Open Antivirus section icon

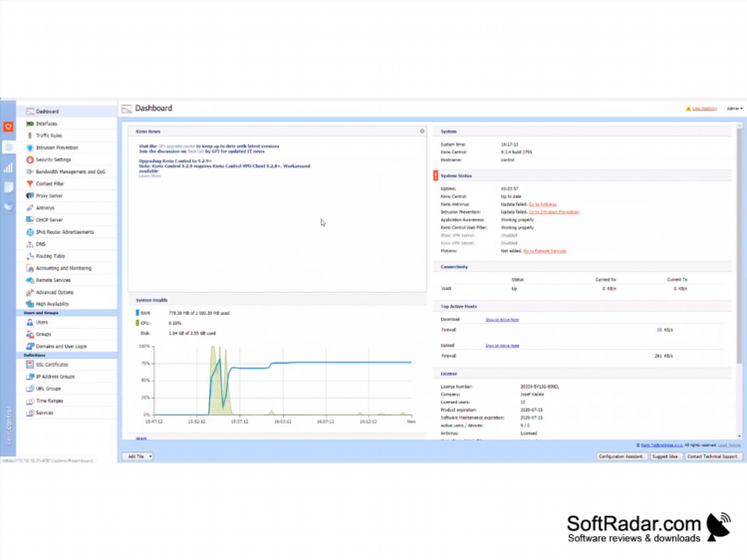click(30, 208)
